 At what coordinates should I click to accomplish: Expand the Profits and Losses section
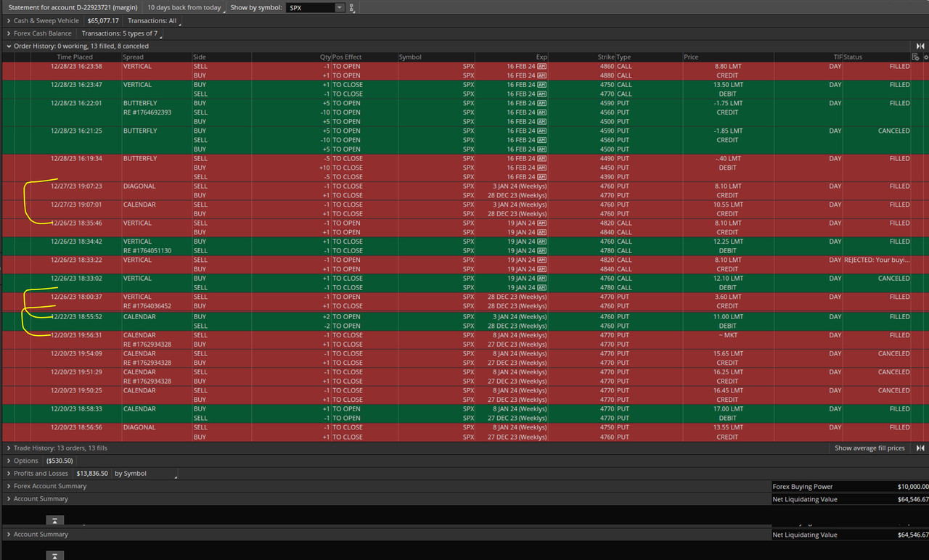tap(7, 473)
